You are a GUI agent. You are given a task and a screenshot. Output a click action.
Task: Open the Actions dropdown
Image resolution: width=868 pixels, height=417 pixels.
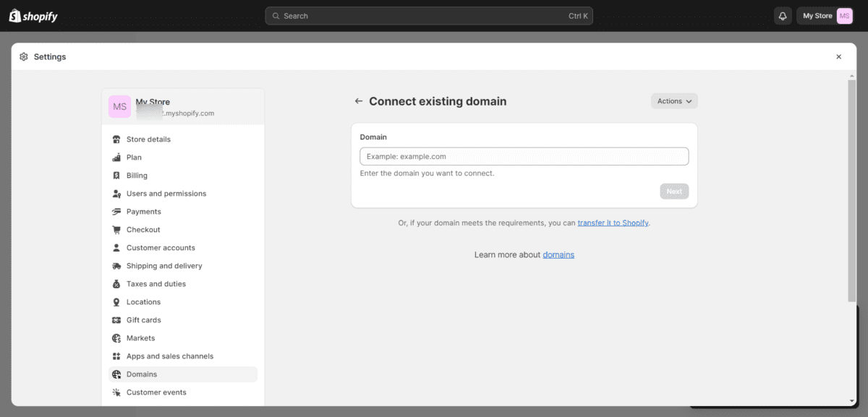pyautogui.click(x=673, y=101)
